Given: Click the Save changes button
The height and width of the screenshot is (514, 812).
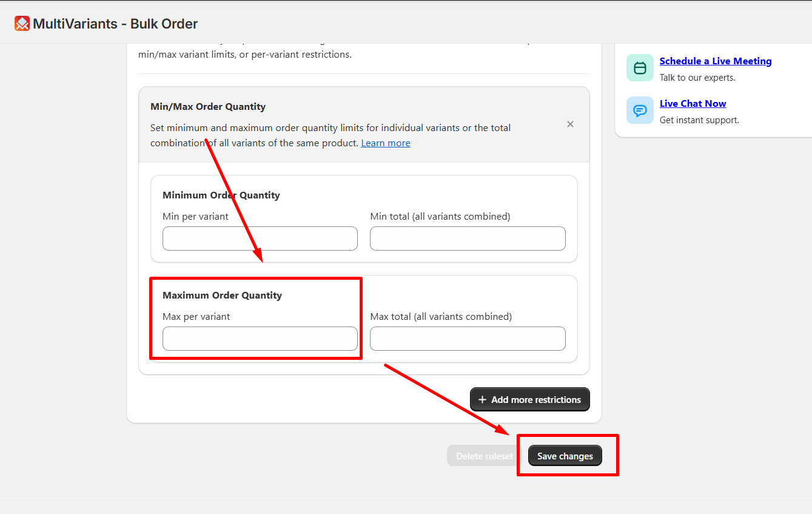Looking at the screenshot, I should (x=565, y=456).
